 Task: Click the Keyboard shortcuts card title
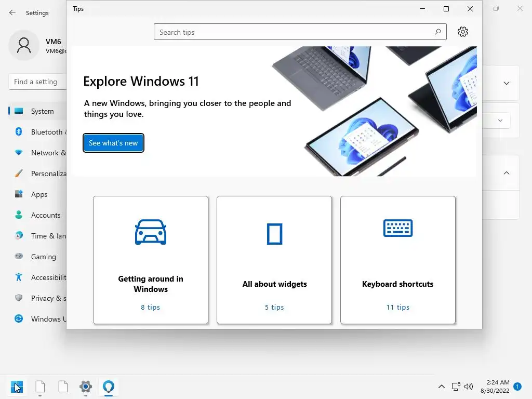pos(397,284)
